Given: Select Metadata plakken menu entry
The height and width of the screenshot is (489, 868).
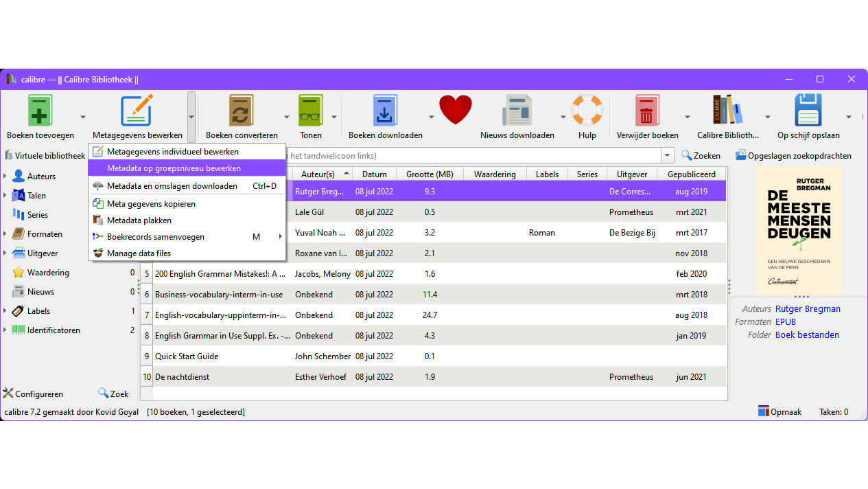Looking at the screenshot, I should click(187, 220).
